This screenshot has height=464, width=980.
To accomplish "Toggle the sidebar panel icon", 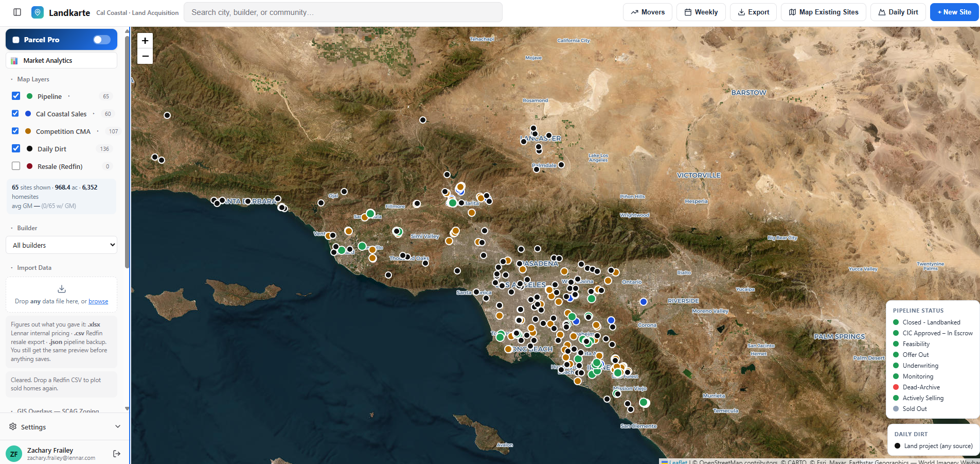I will 17,12.
